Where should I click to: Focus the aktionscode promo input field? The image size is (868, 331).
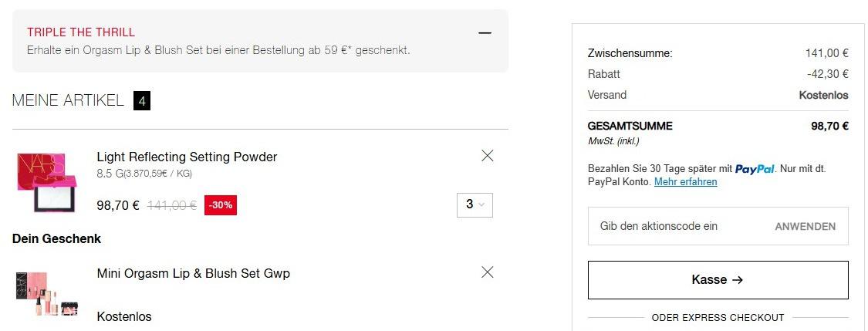tap(675, 226)
